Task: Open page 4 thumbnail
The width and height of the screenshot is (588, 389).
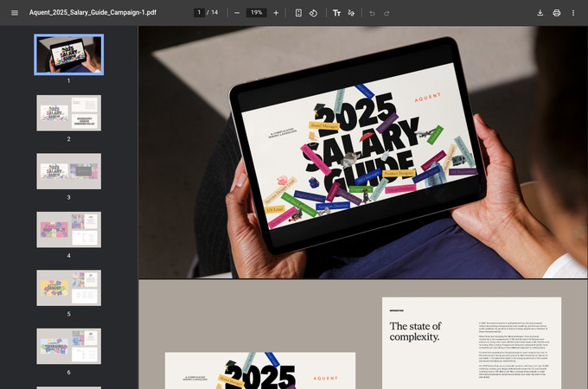Action: pos(69,230)
